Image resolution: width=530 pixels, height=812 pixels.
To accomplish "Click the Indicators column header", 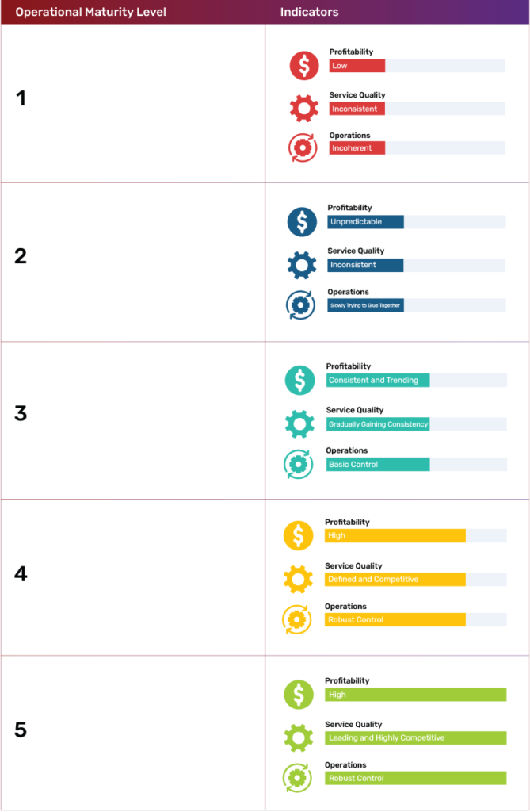I will click(309, 12).
